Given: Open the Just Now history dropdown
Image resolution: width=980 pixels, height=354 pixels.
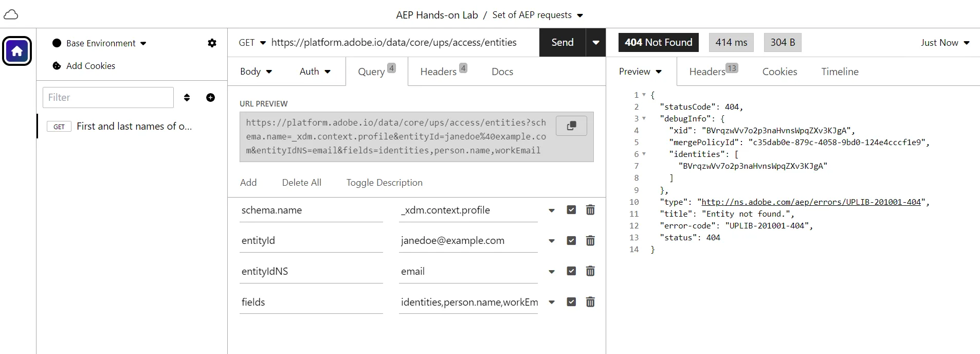Looking at the screenshot, I should click(x=945, y=43).
